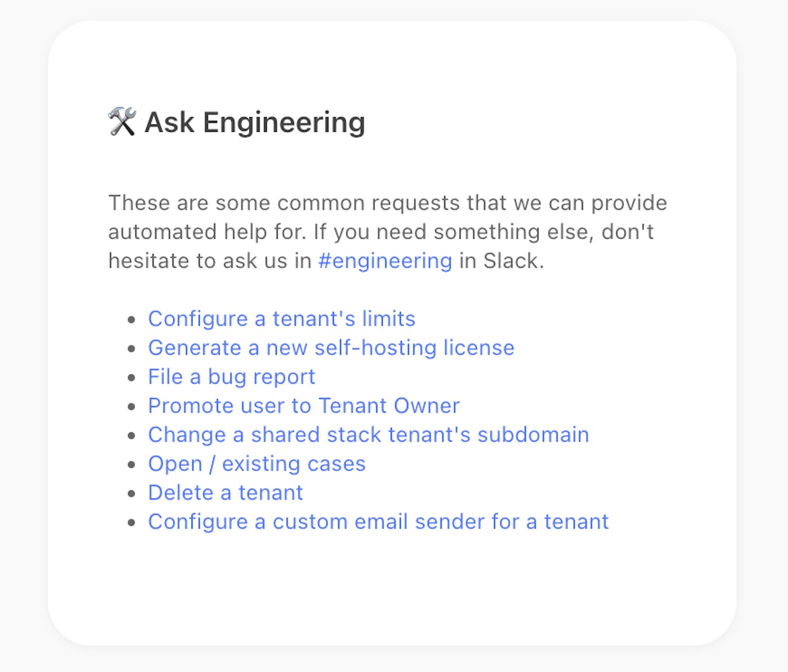Click the bullet beside File a bug report
Viewport: 788px width, 672px height.
coord(132,378)
